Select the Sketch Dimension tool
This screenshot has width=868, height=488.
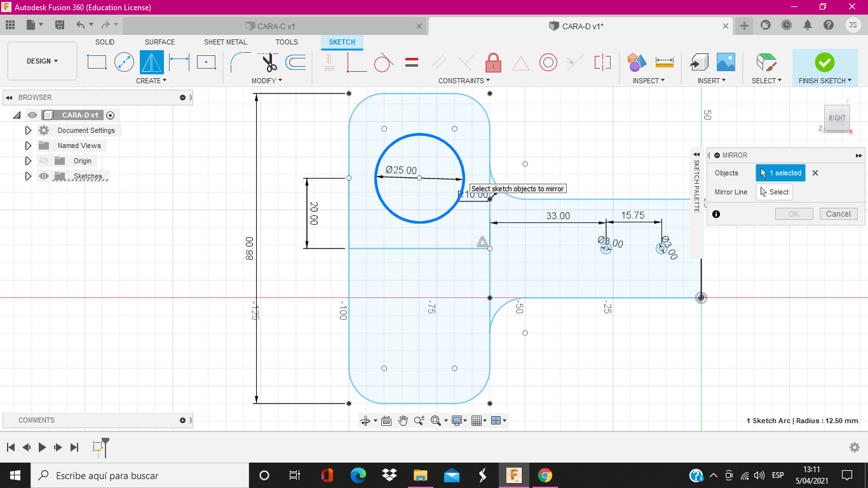[x=179, y=62]
